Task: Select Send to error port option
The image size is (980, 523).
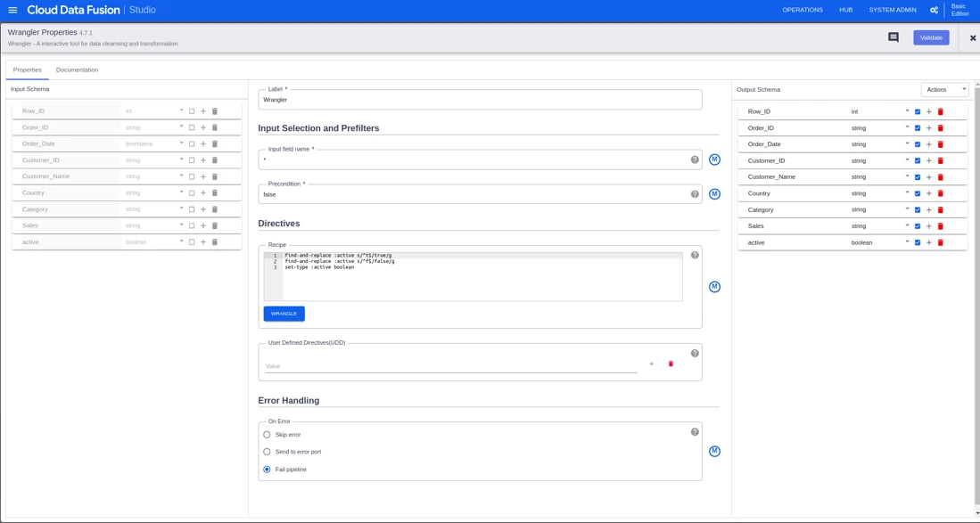Action: 267,452
